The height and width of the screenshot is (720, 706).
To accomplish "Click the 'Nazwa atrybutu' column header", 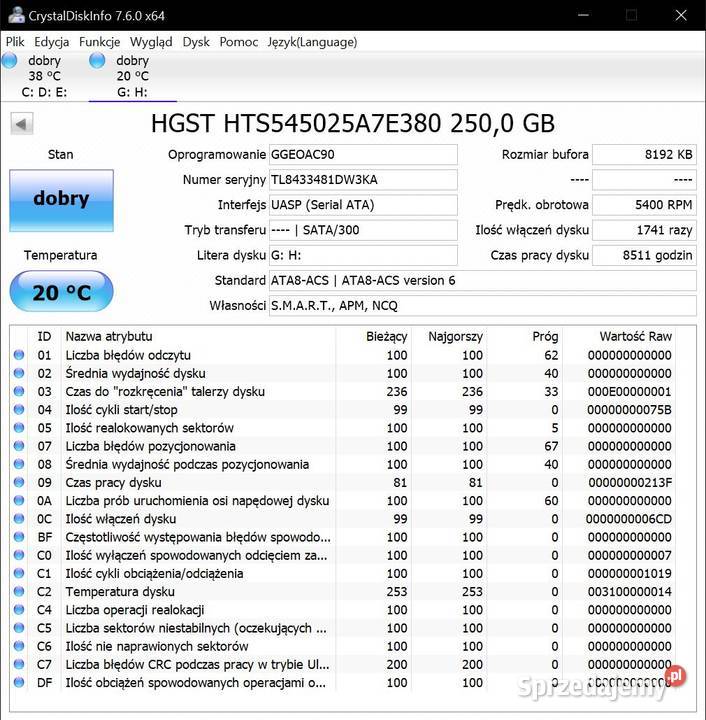I will (x=109, y=337).
